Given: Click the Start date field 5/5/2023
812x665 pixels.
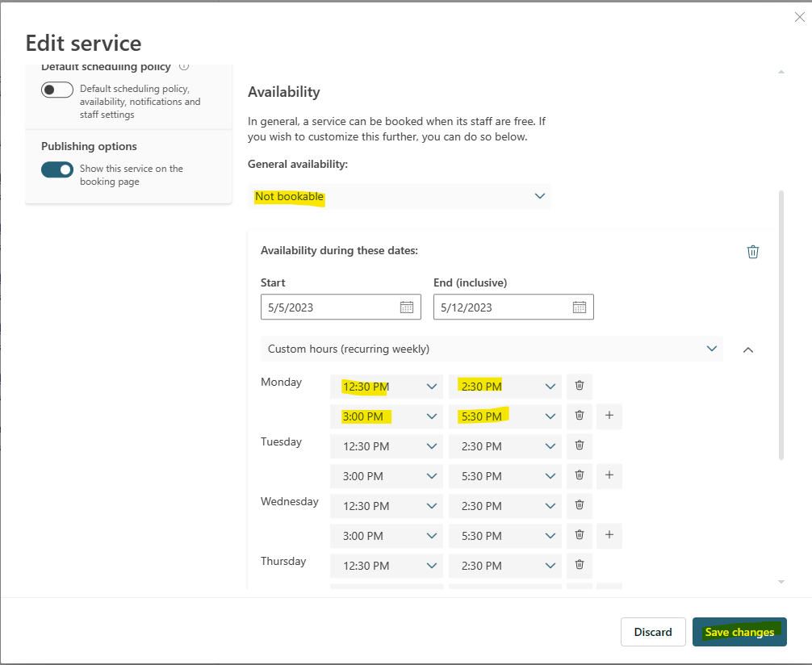Looking at the screenshot, I should 341,307.
